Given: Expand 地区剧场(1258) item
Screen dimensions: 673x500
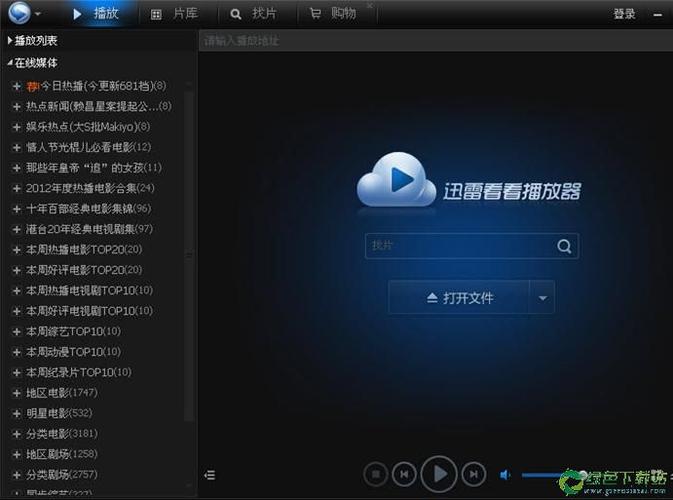Looking at the screenshot, I should (17, 455).
